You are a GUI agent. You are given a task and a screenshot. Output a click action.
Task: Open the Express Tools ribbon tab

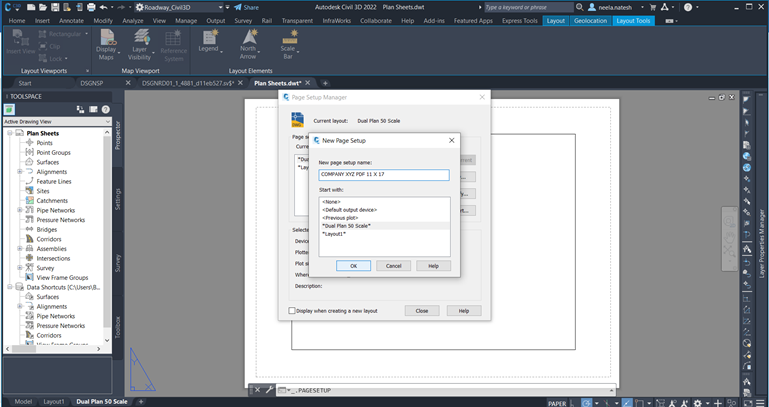coord(519,21)
